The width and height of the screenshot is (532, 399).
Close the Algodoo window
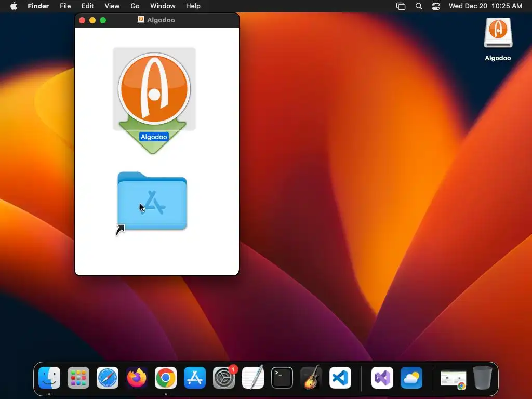82,20
